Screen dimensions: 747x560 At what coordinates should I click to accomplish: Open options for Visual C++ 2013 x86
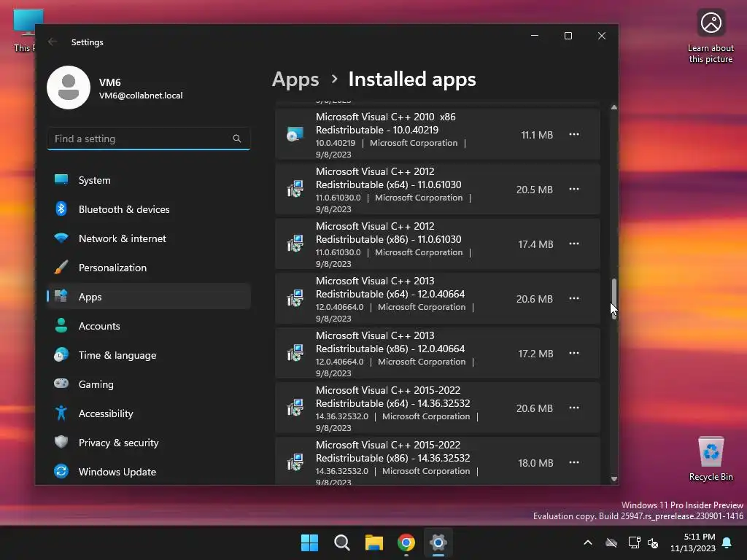tap(574, 354)
